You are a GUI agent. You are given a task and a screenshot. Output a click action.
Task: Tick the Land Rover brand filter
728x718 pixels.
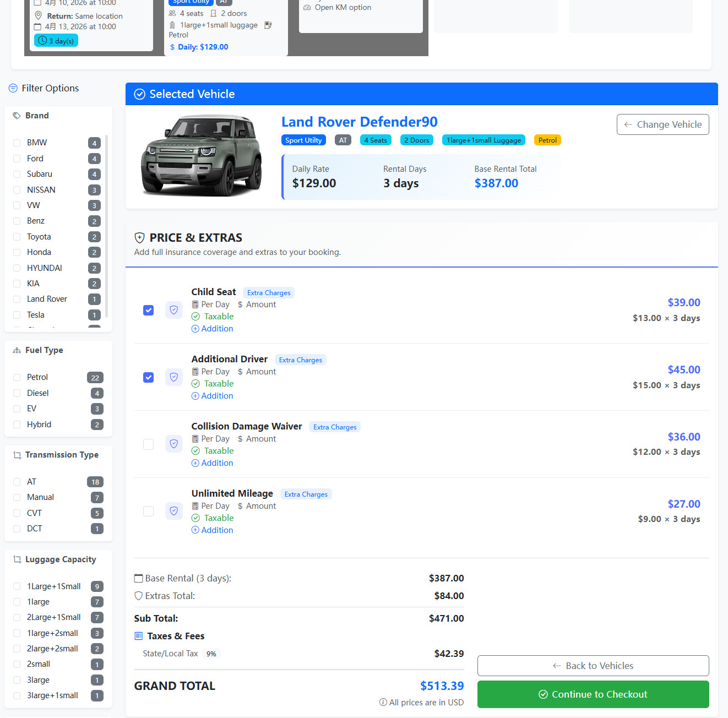click(17, 299)
